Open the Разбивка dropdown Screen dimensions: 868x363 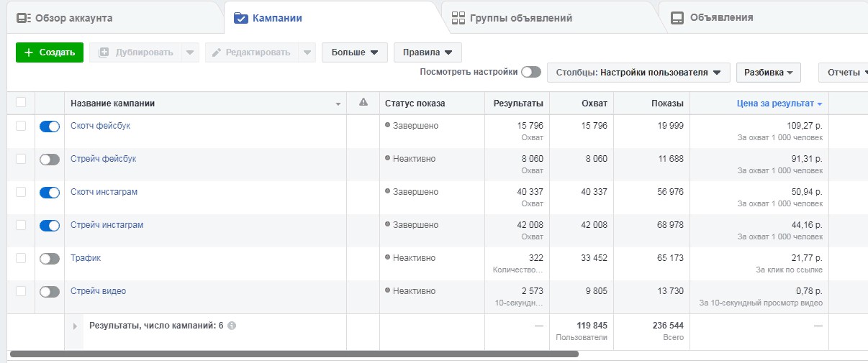click(768, 73)
